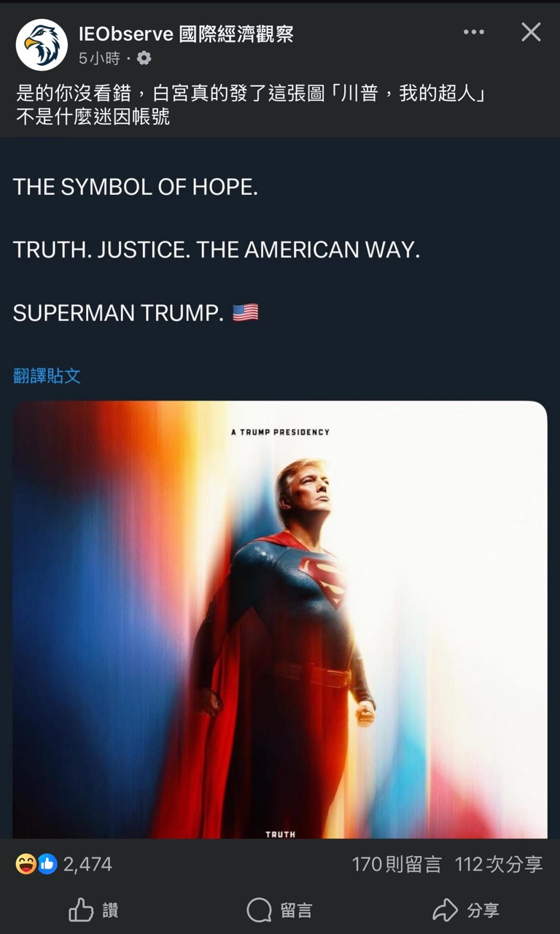The image size is (560, 934).
Task: Tap the IEObserve eagle profile picture
Action: (42, 45)
